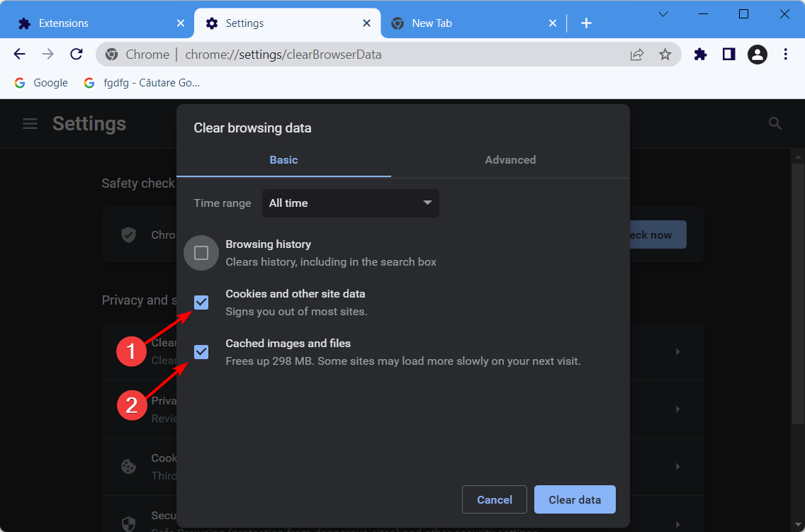
Task: Uncheck Cached images and files
Action: click(201, 352)
